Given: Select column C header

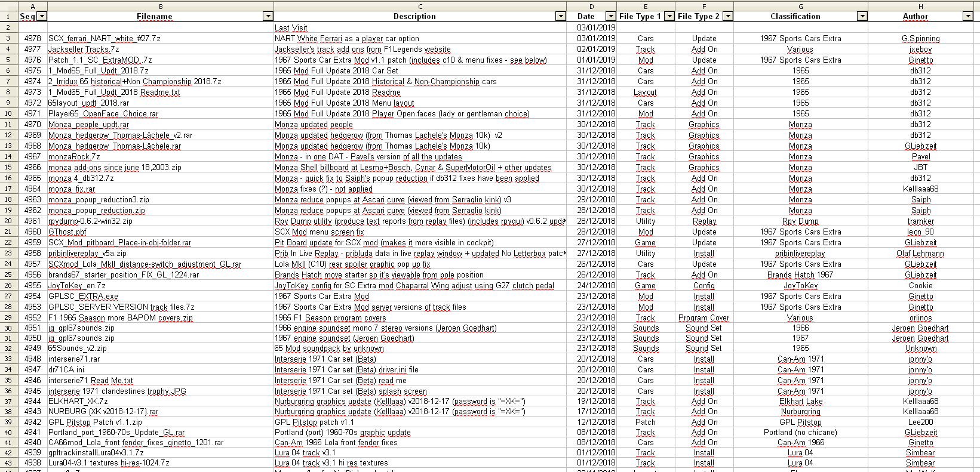Looking at the screenshot, I should tap(420, 6).
